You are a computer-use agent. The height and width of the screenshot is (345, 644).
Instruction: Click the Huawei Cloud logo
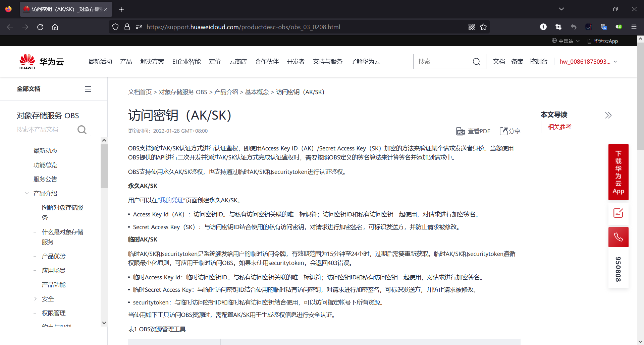click(41, 61)
